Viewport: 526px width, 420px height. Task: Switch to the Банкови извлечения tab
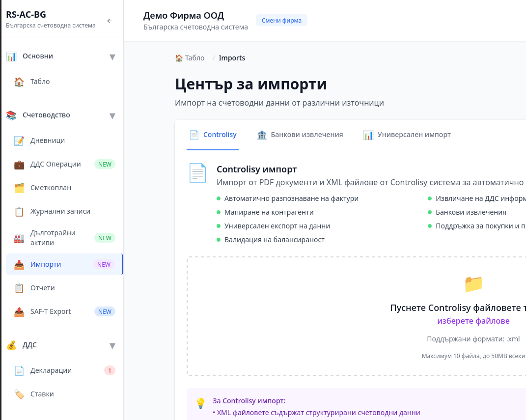[x=300, y=135]
